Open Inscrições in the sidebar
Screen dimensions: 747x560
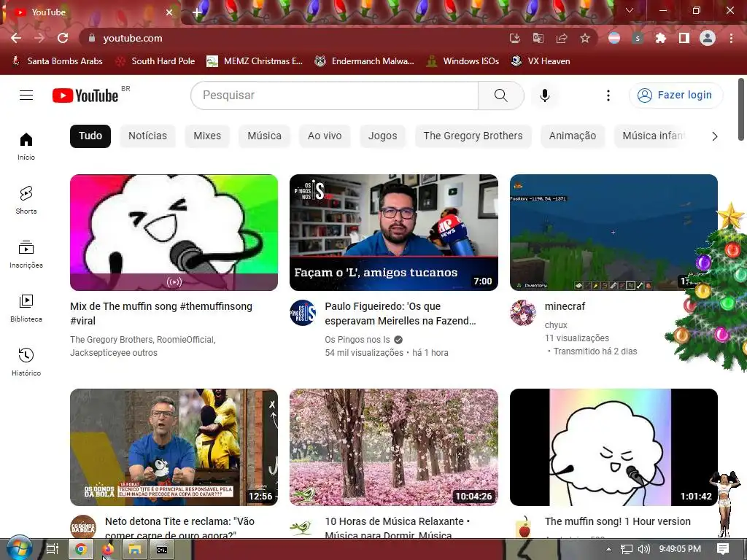click(26, 254)
